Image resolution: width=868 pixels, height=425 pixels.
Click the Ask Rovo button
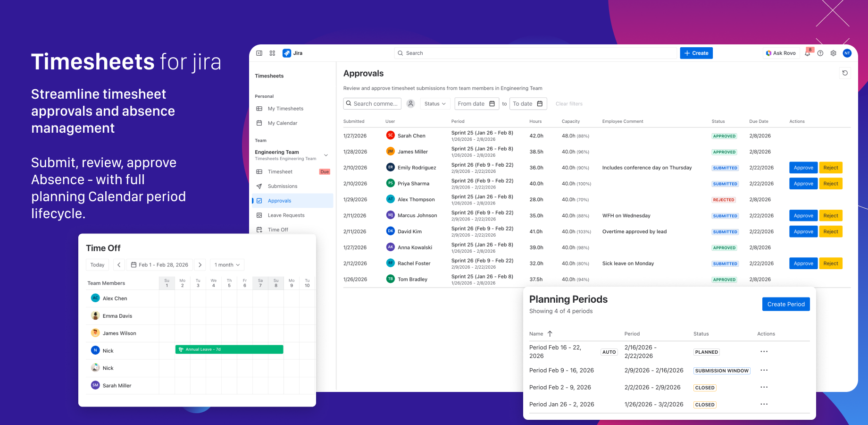780,53
